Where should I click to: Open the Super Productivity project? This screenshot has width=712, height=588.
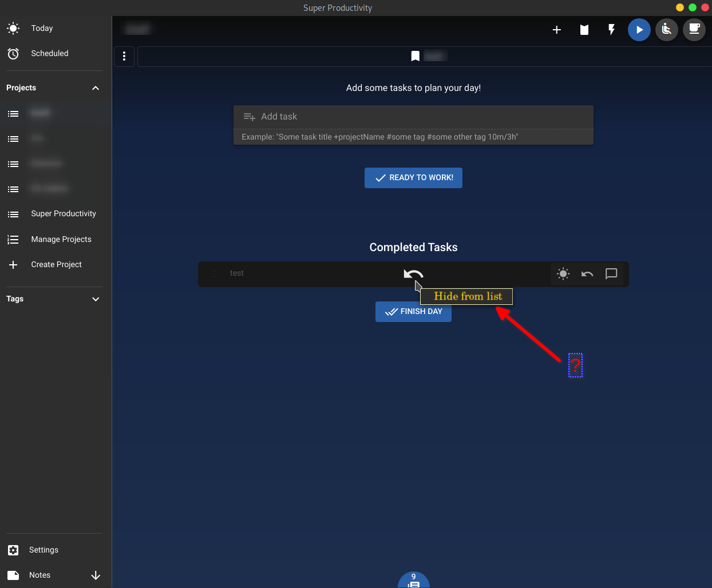click(64, 213)
